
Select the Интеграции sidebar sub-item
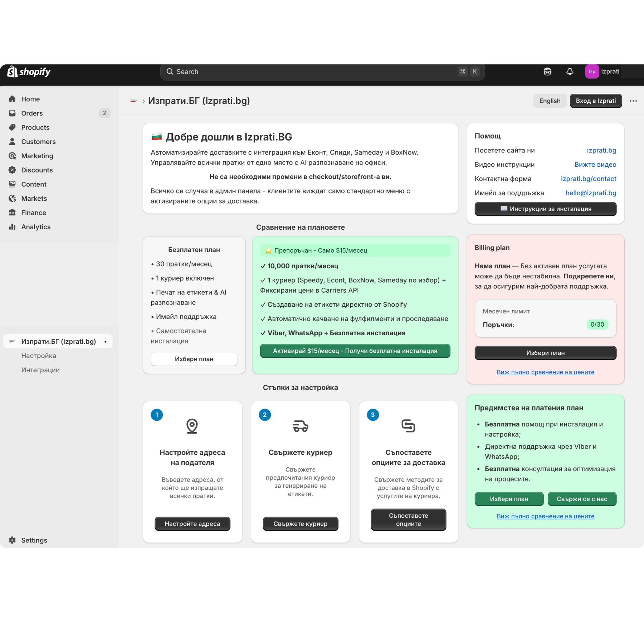[40, 370]
